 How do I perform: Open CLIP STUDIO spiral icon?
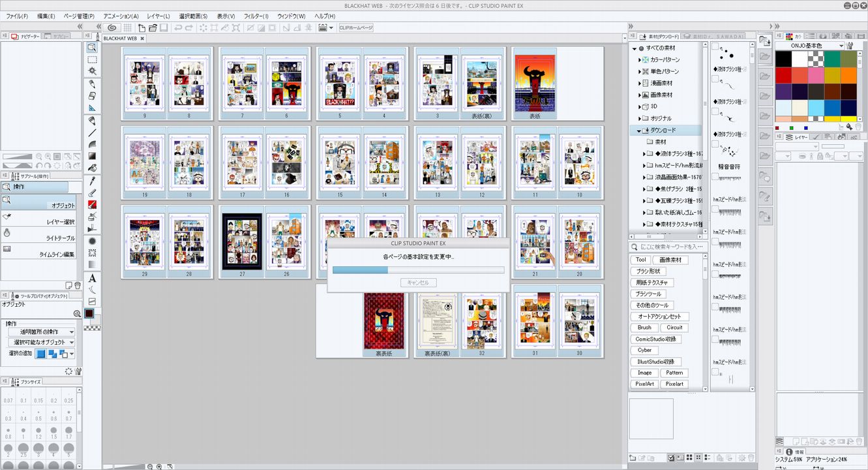pyautogui.click(x=112, y=28)
